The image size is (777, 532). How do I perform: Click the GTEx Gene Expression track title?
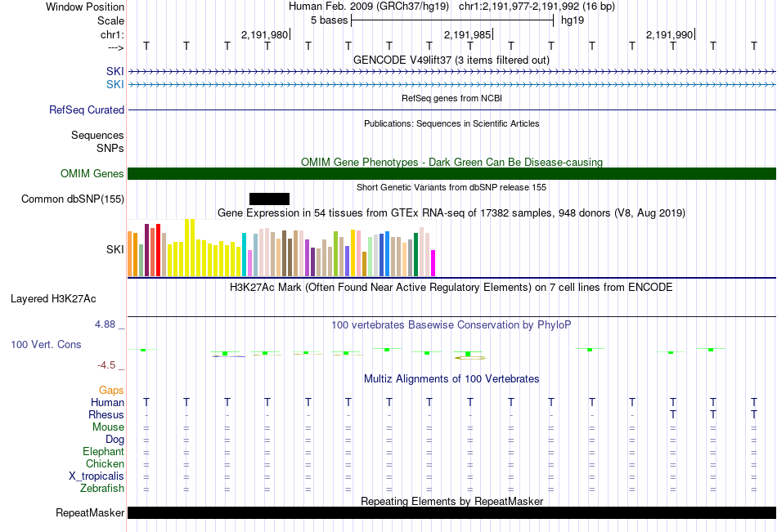(x=451, y=213)
